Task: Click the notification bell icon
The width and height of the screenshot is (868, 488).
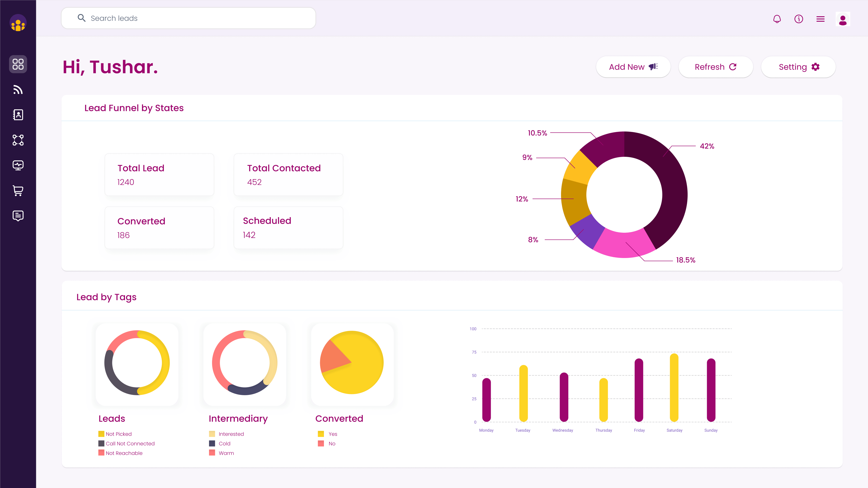Action: point(777,19)
